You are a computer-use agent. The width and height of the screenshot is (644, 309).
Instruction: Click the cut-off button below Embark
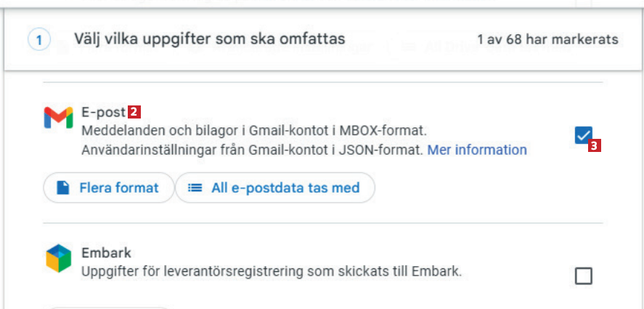click(109, 306)
